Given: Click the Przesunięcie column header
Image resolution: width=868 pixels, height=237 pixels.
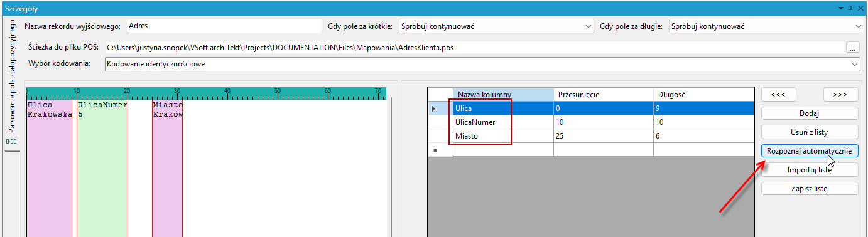Looking at the screenshot, I should [x=604, y=94].
